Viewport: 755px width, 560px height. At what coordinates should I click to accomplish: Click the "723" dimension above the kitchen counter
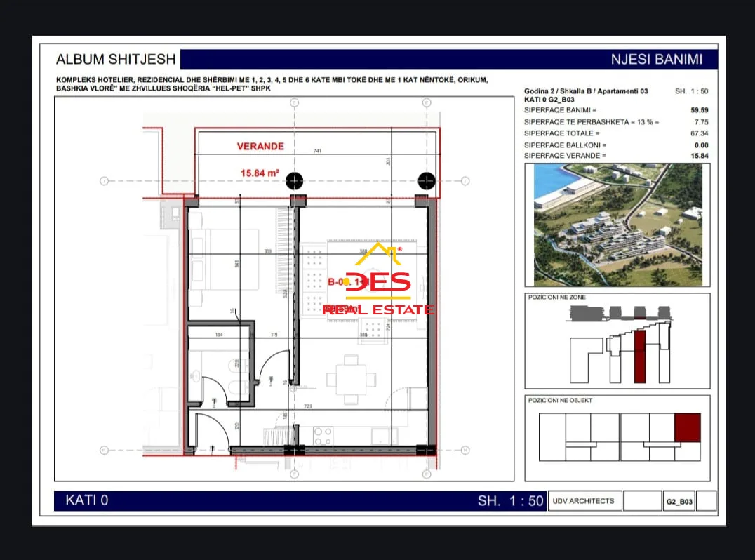pyautogui.click(x=307, y=406)
